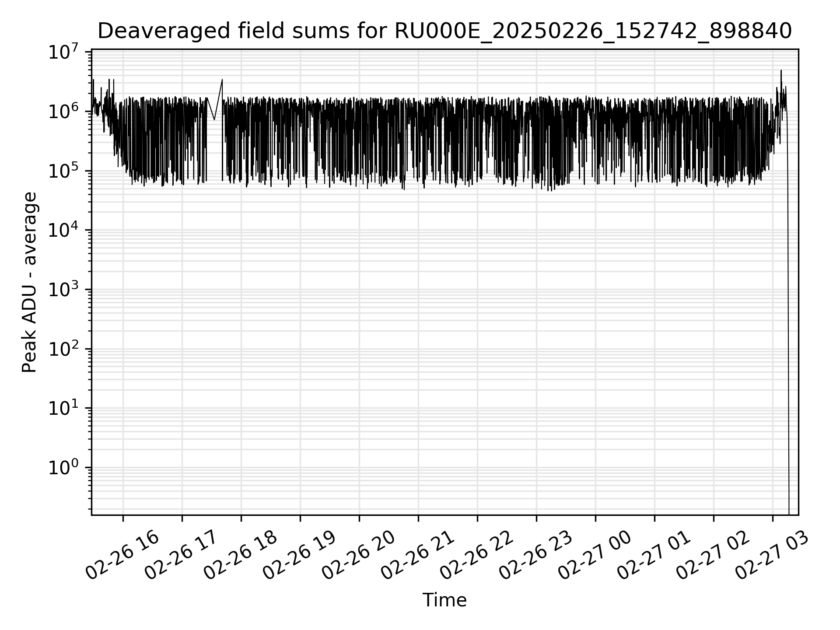The height and width of the screenshot is (630, 840).
Task: Click the plot title 'Deaveraged field sums for RU000E_20250226_152742_898840'
Action: [444, 31]
